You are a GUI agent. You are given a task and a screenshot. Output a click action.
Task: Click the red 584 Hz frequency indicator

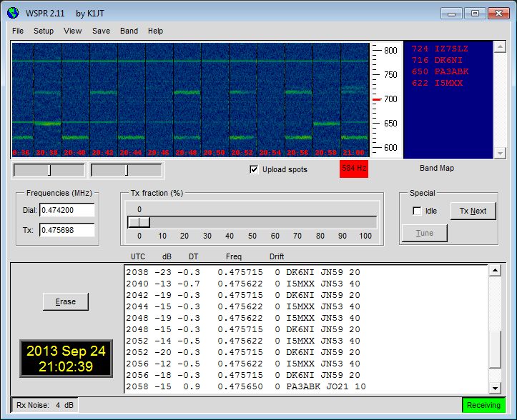[353, 169]
